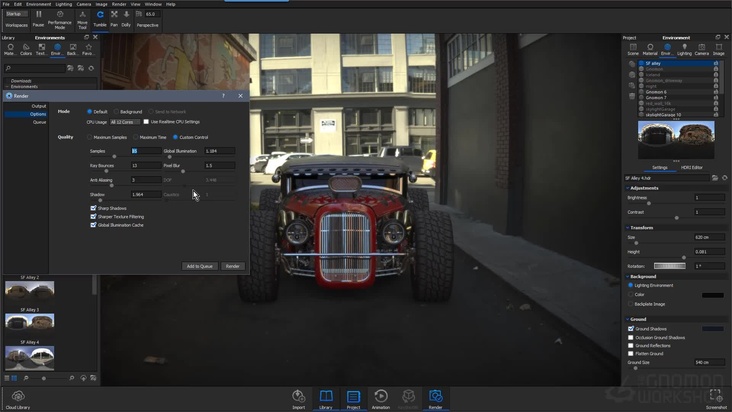Open the Materials library tab
The image size is (732, 412).
coord(10,49)
